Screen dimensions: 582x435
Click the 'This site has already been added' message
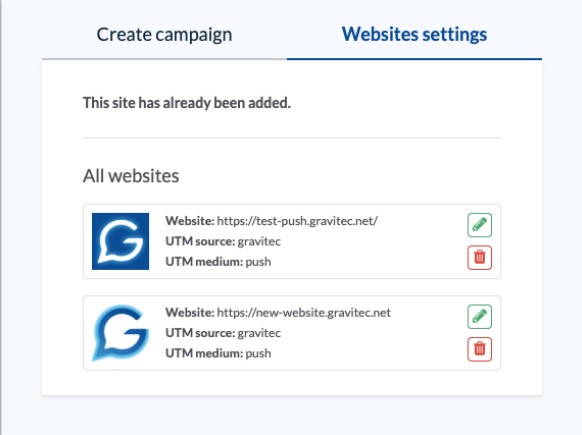(187, 103)
